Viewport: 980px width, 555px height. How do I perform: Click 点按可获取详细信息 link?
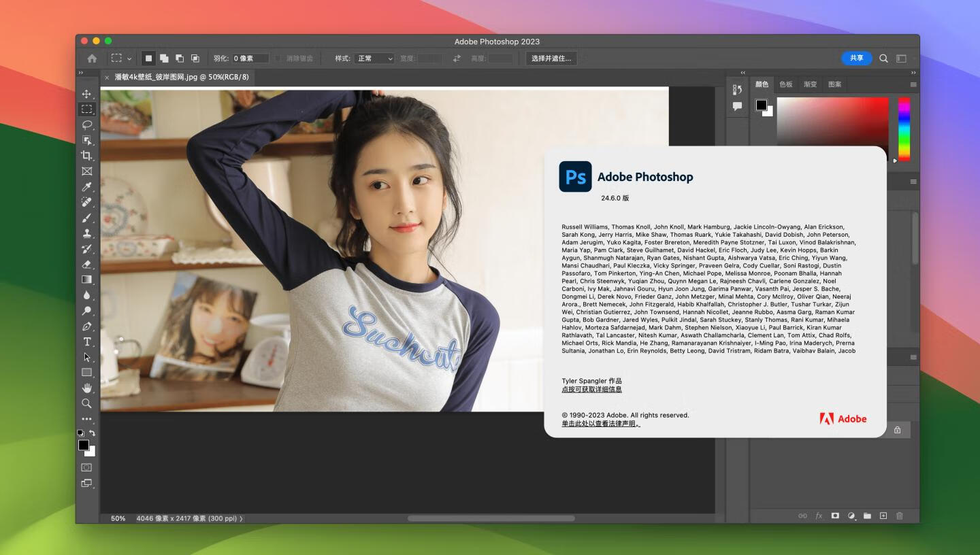tap(591, 390)
